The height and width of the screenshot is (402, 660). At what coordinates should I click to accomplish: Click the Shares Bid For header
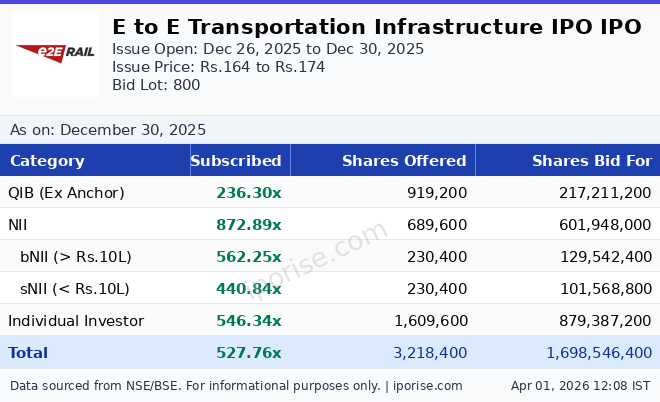pos(591,161)
